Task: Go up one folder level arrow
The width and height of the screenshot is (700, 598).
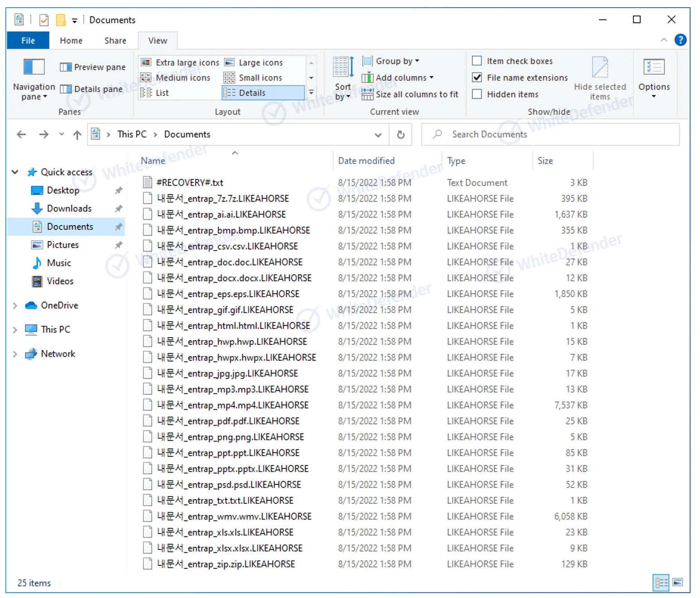Action: click(77, 135)
